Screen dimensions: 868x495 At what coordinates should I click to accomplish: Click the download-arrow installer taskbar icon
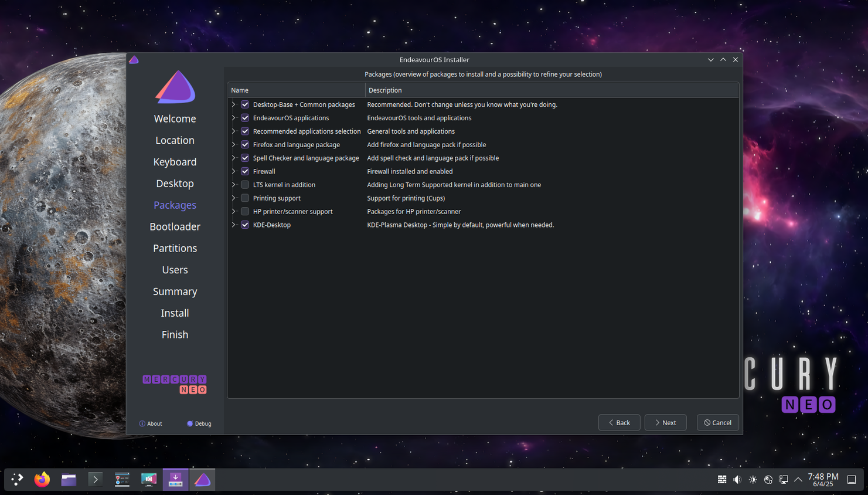(175, 479)
